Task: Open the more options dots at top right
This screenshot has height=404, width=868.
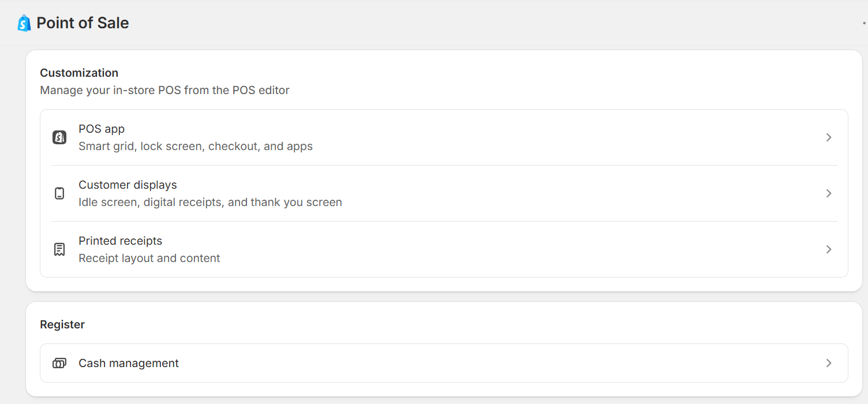Action: (864, 23)
